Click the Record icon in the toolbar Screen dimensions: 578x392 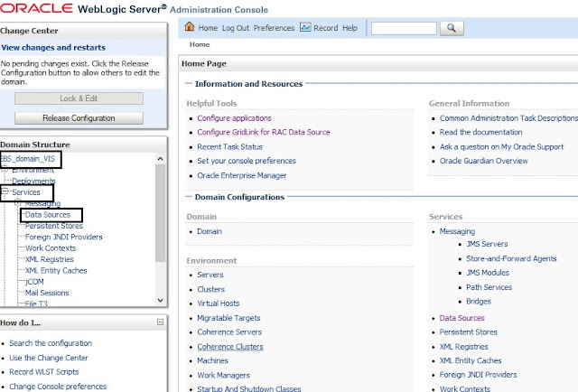point(305,28)
